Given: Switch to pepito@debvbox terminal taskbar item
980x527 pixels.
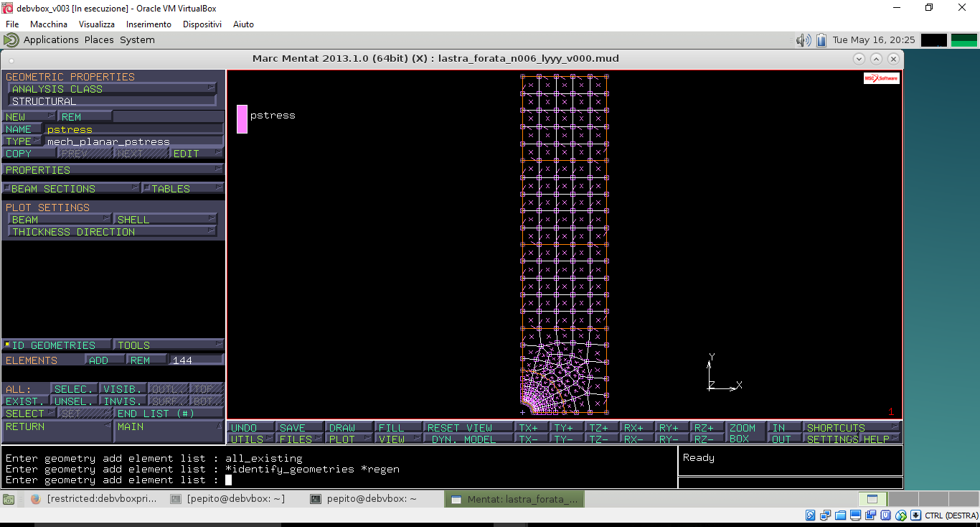Looking at the screenshot, I should [x=371, y=499].
